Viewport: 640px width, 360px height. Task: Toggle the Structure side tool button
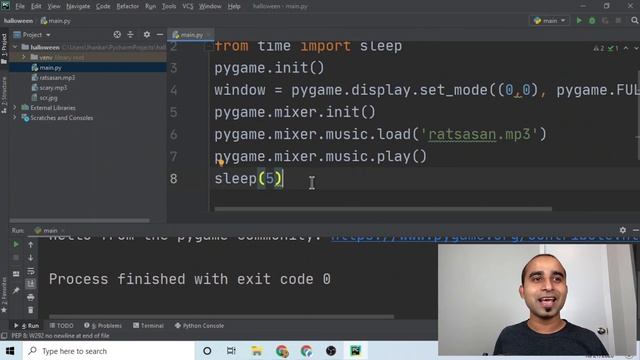pos(4,95)
